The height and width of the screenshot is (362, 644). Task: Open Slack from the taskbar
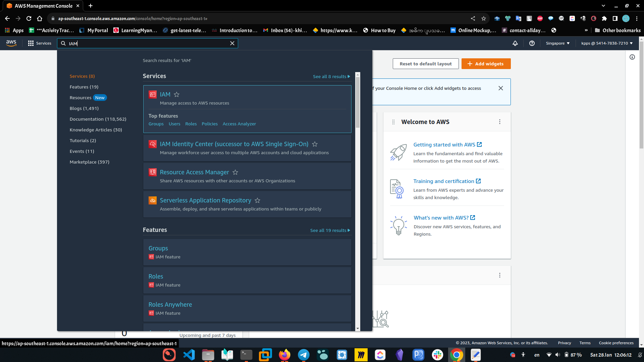437,355
